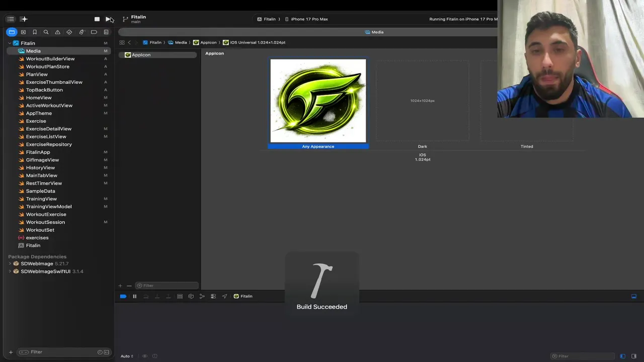This screenshot has width=644, height=362.
Task: Focus the asset catalog Filter field
Action: pyautogui.click(x=167, y=286)
